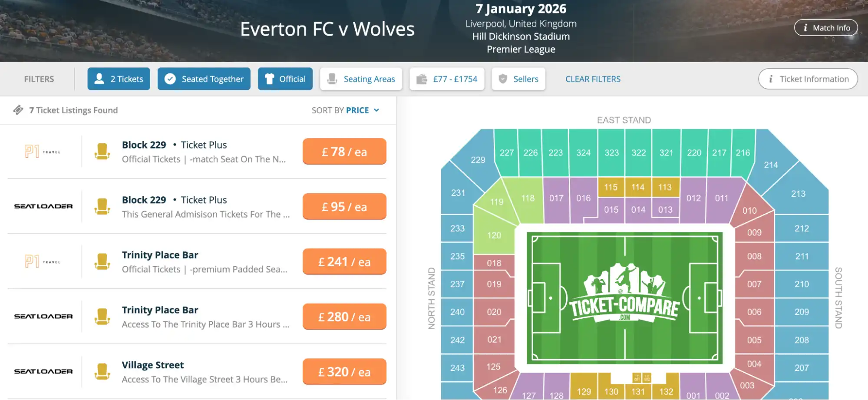868x400 pixels.
Task: Click the ticket tag icon beside listings count
Action: click(x=18, y=110)
